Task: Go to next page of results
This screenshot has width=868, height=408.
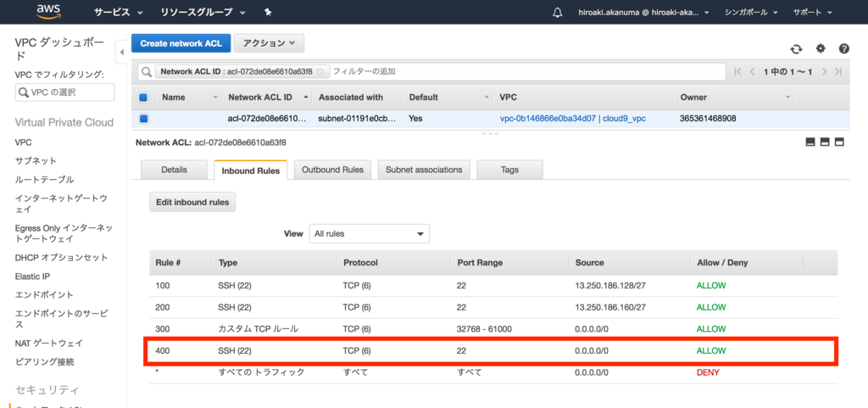Action: coord(824,71)
